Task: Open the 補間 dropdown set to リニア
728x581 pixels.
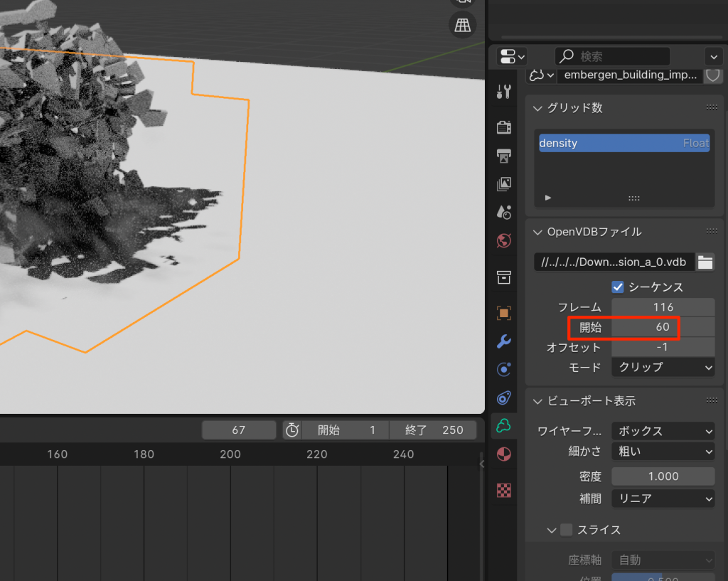Action: 663,499
